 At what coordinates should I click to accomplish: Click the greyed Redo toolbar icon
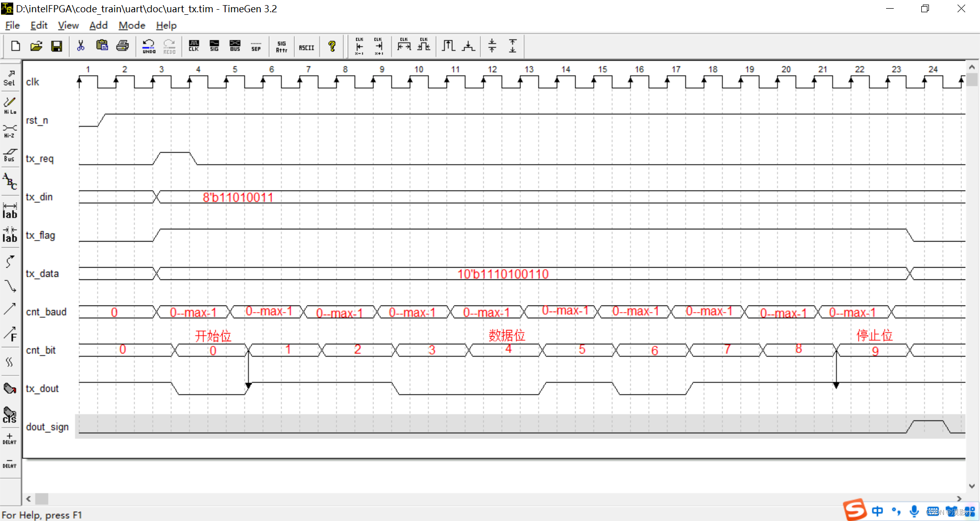point(169,46)
